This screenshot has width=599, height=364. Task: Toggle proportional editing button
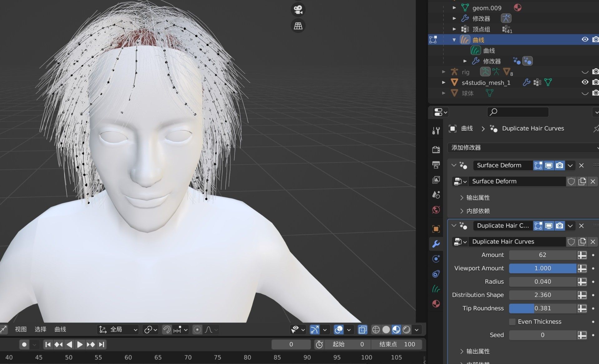197,329
